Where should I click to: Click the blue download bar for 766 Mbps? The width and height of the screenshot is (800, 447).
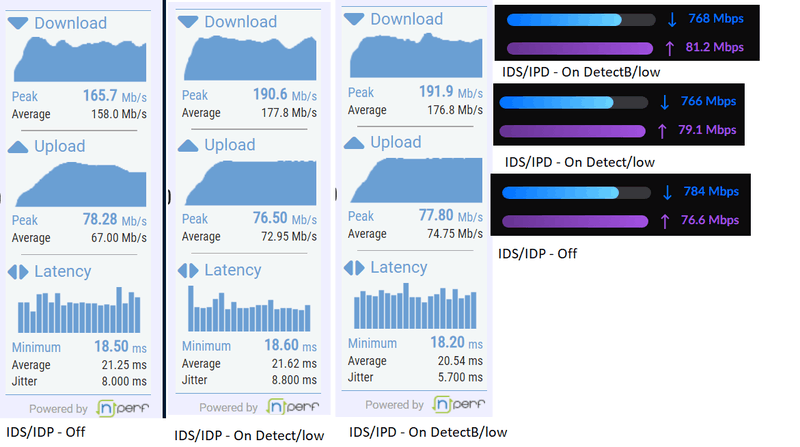point(573,103)
